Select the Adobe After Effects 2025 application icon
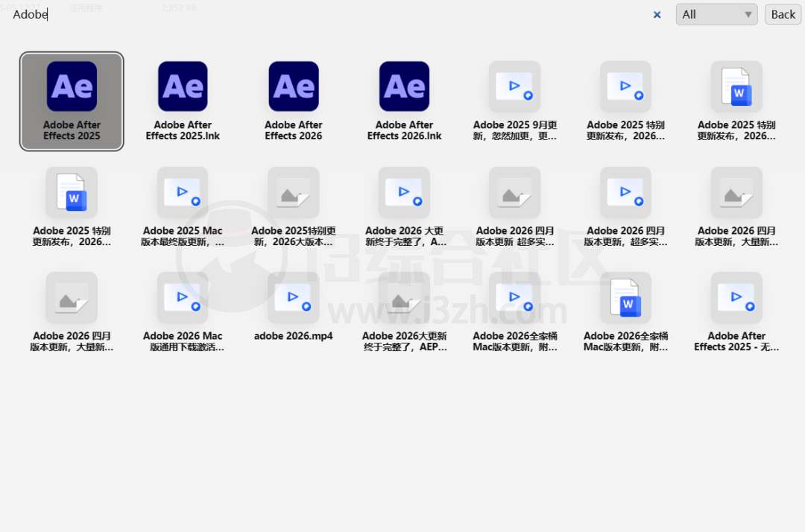 click(72, 101)
